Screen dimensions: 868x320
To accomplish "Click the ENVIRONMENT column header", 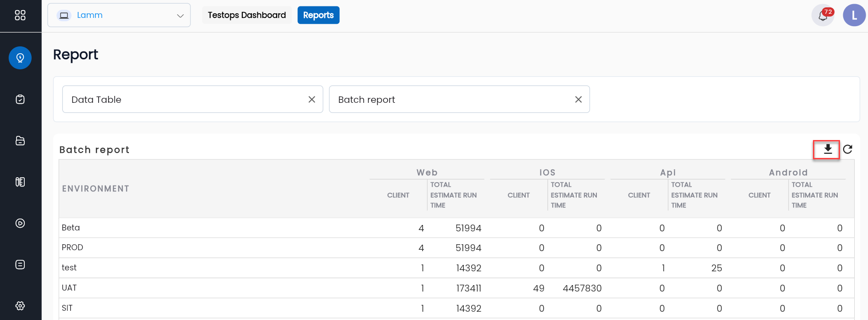I will point(95,189).
